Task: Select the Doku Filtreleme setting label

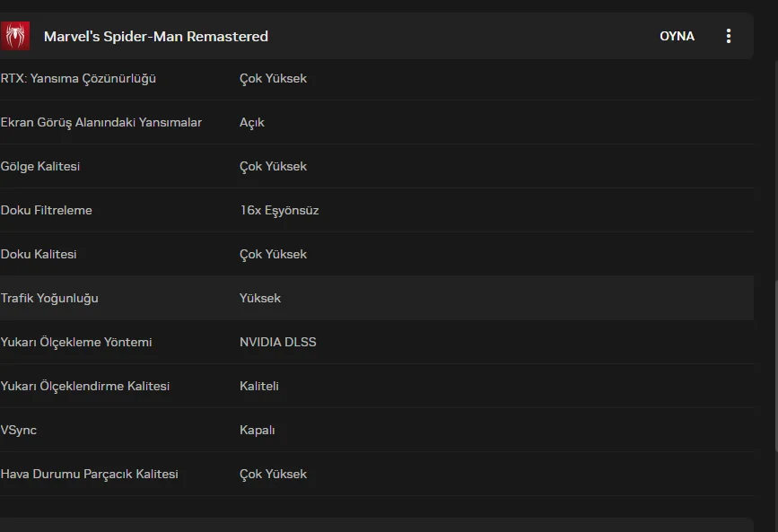Action: (47, 210)
